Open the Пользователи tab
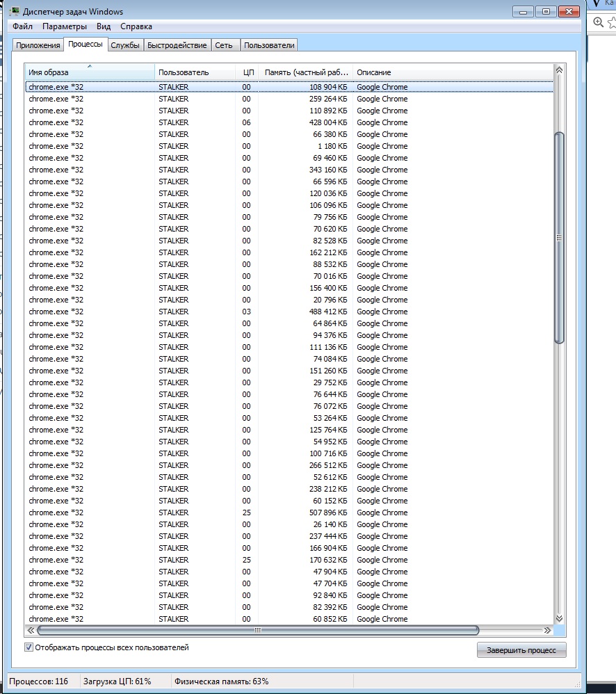616x694 pixels. coord(269,45)
